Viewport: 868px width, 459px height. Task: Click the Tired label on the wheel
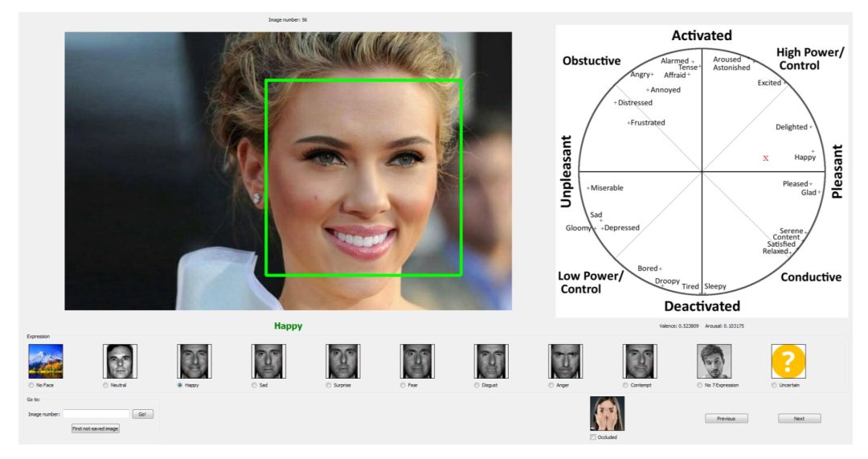coord(690,286)
